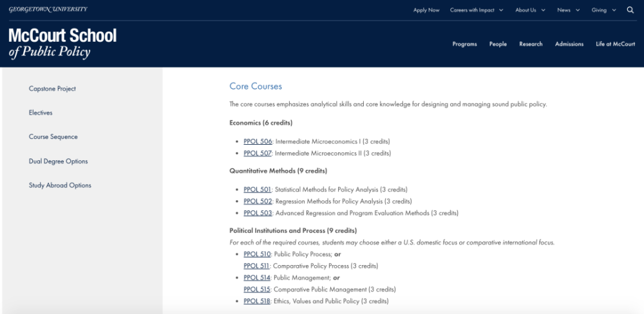Select Capstone Project in the sidebar
Image resolution: width=644 pixels, height=314 pixels.
pos(52,89)
